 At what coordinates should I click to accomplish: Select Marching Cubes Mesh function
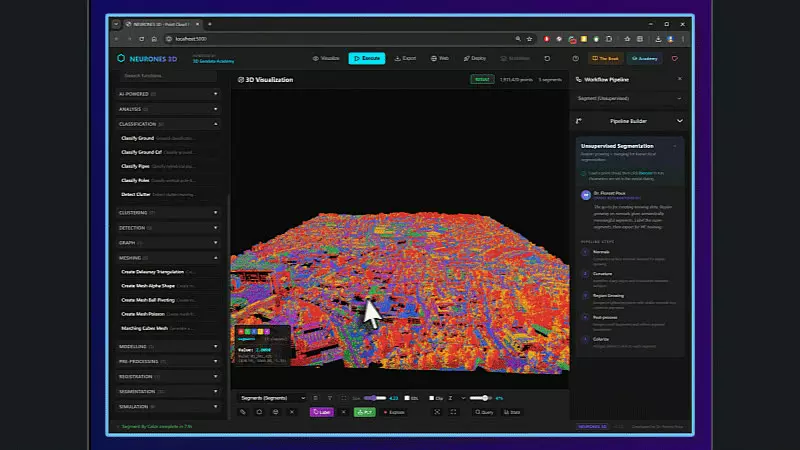(168, 328)
